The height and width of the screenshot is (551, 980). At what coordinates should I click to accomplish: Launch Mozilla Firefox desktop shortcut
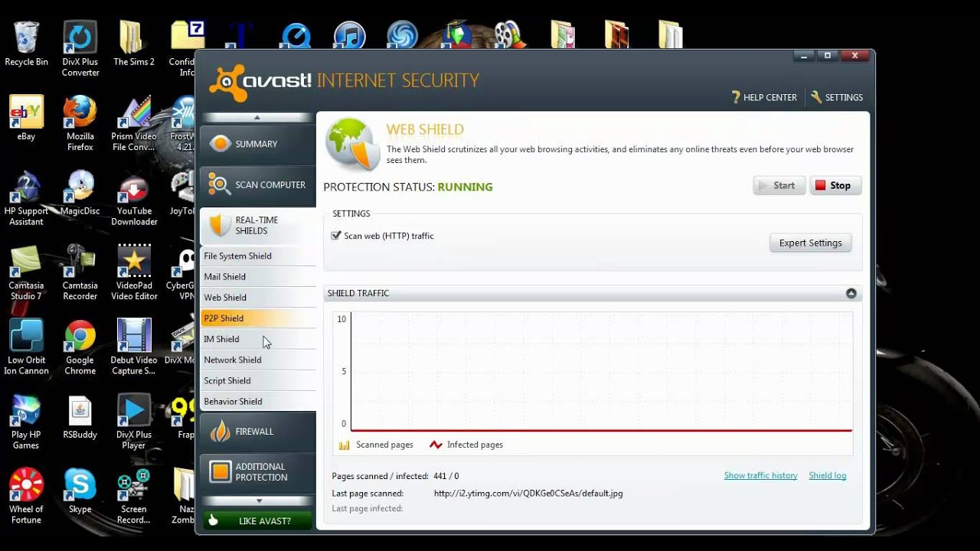tap(80, 124)
